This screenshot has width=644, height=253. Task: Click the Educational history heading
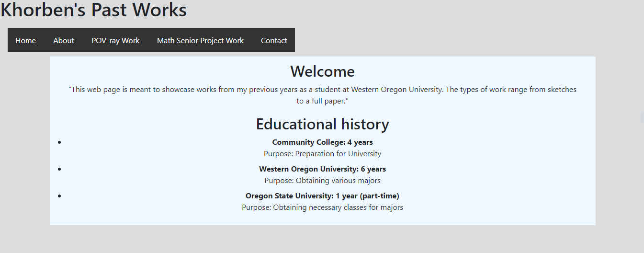[322, 124]
